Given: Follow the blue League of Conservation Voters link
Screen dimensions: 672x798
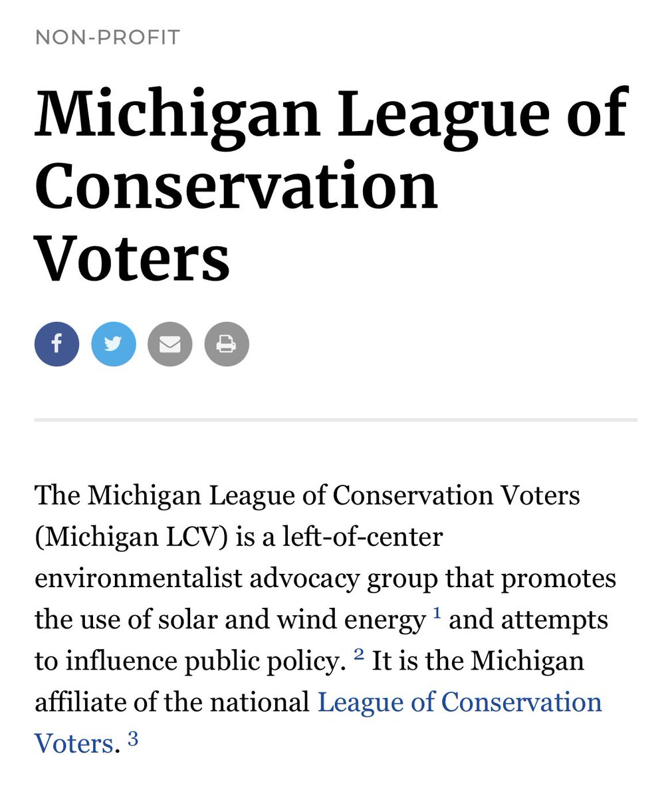Looking at the screenshot, I should tap(459, 702).
